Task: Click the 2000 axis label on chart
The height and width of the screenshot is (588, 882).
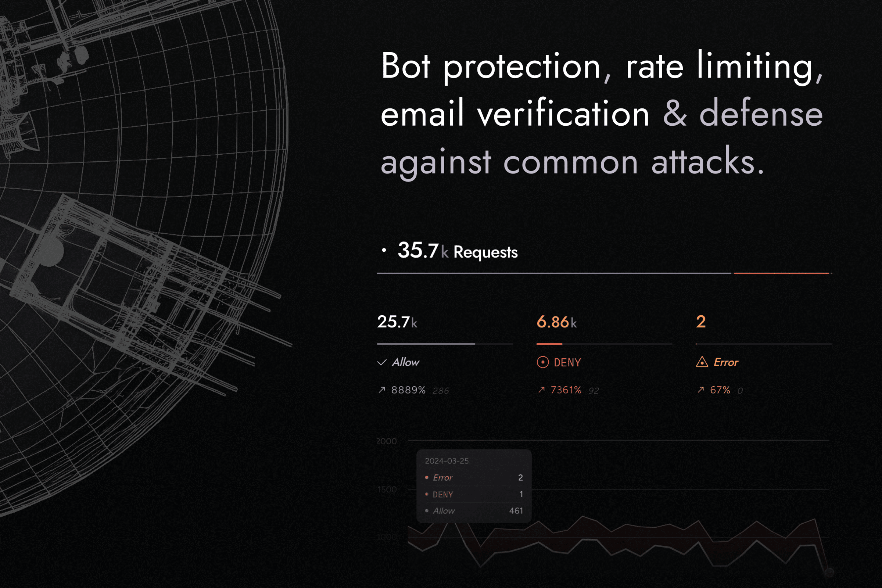Action: pos(386,441)
